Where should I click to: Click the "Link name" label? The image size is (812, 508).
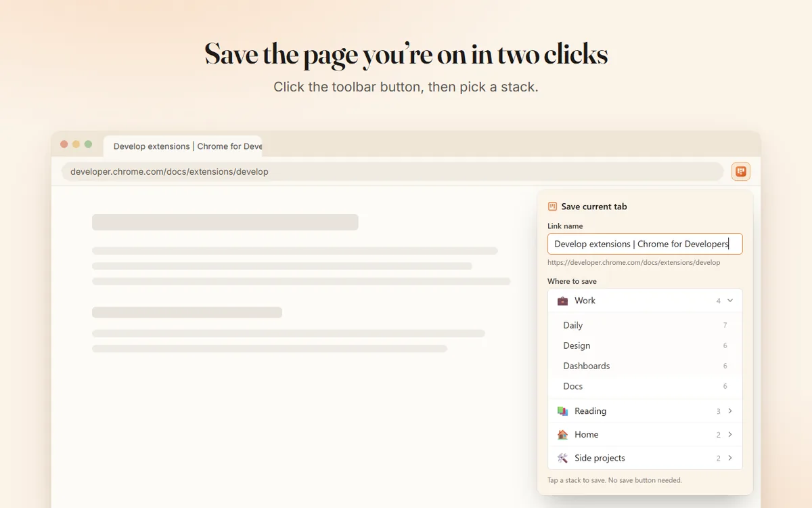coord(565,226)
